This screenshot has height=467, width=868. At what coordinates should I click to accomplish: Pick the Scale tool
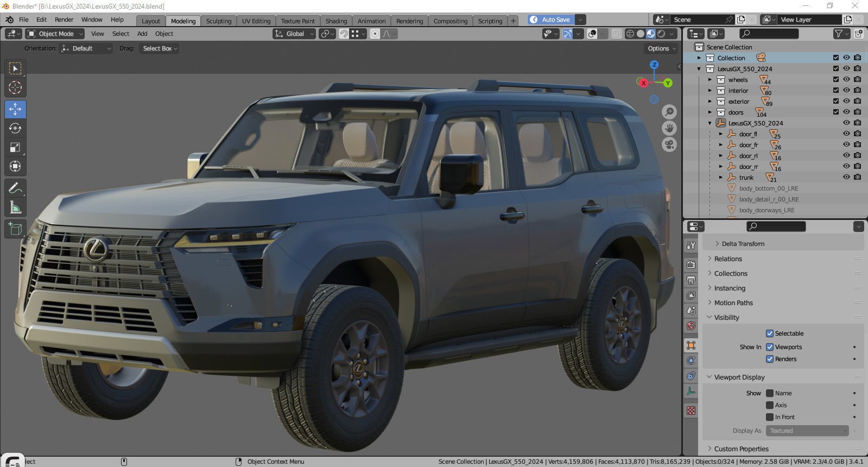click(x=15, y=147)
